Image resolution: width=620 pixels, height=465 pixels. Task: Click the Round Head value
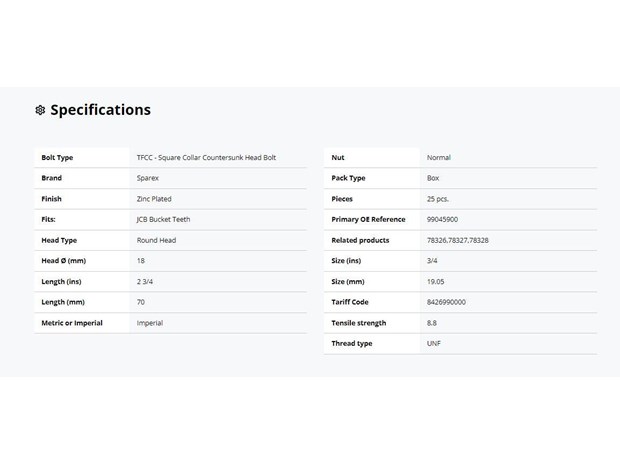[156, 240]
